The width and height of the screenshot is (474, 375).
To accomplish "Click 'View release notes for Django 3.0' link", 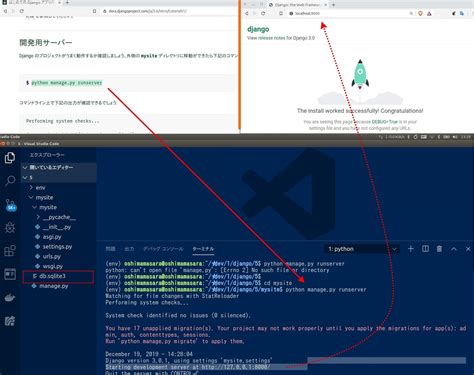I will tap(281, 38).
